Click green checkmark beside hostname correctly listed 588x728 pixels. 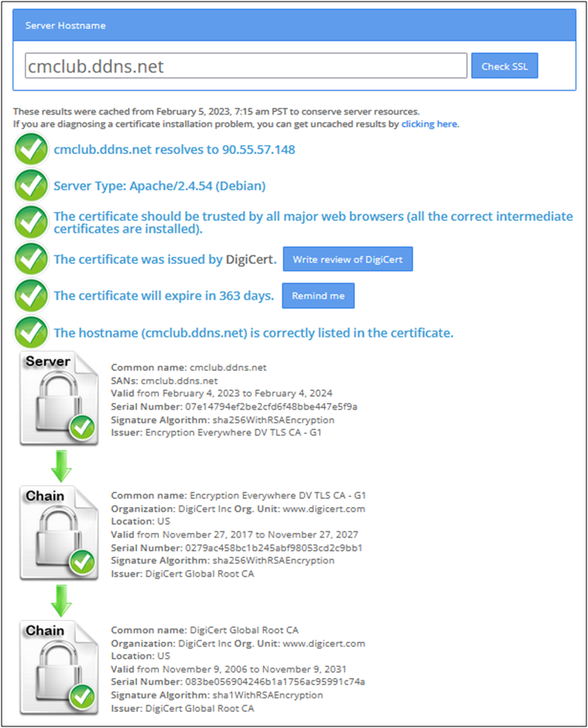coord(31,332)
